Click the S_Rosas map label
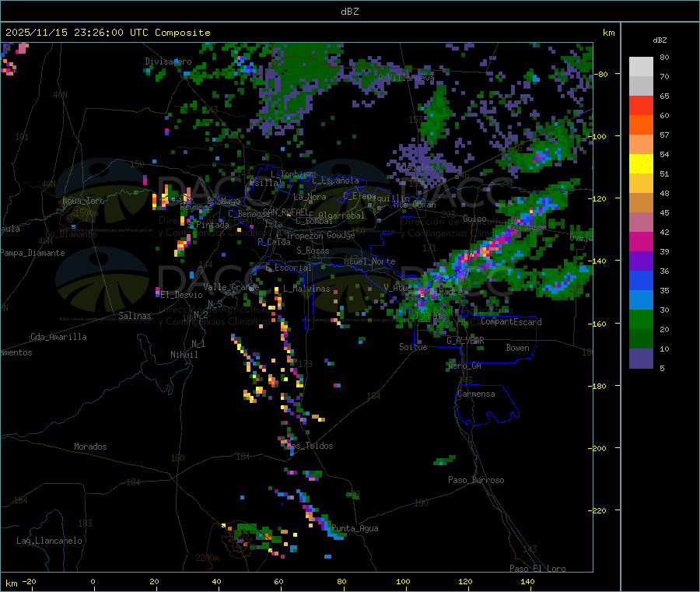This screenshot has height=592, width=700. pos(313,250)
